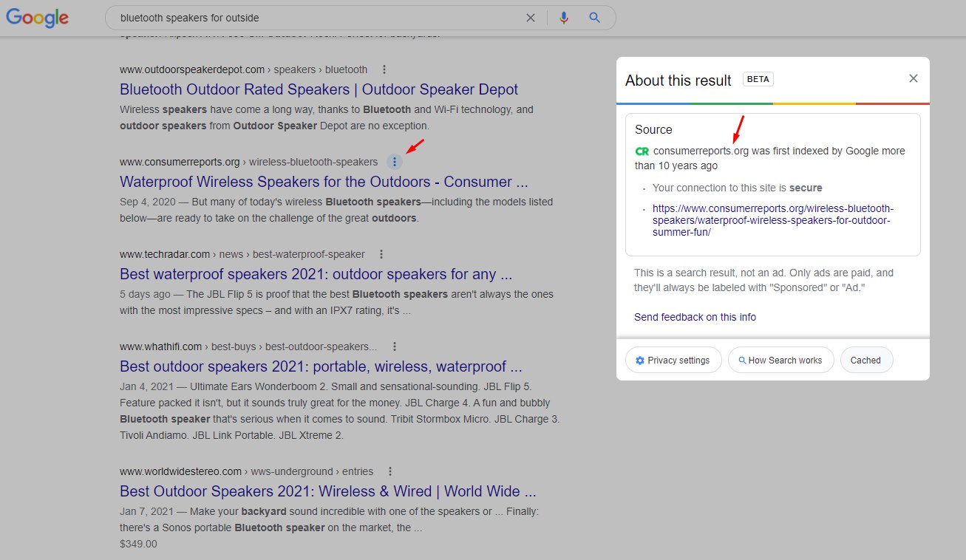Viewport: 966px width, 560px height.
Task: Click the 'first indexed by Google' sentence
Action: click(x=770, y=158)
